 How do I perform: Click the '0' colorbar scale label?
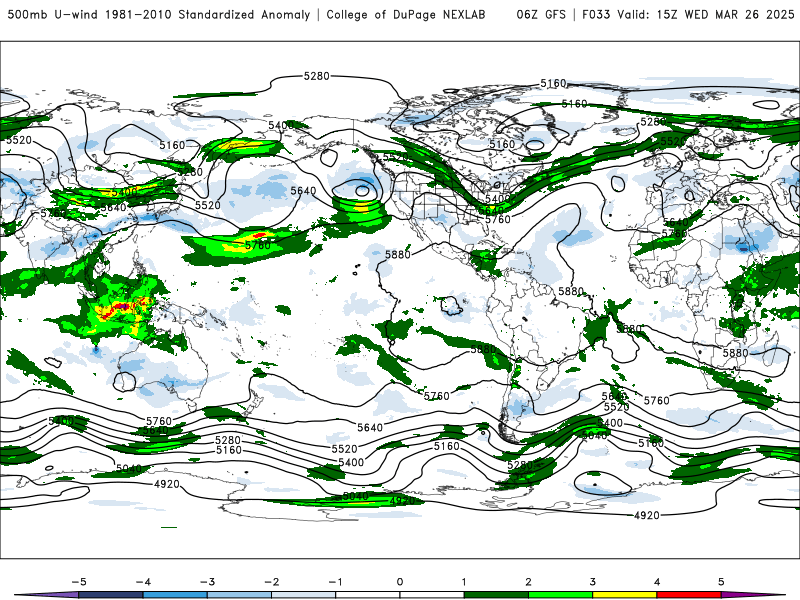pyautogui.click(x=399, y=582)
